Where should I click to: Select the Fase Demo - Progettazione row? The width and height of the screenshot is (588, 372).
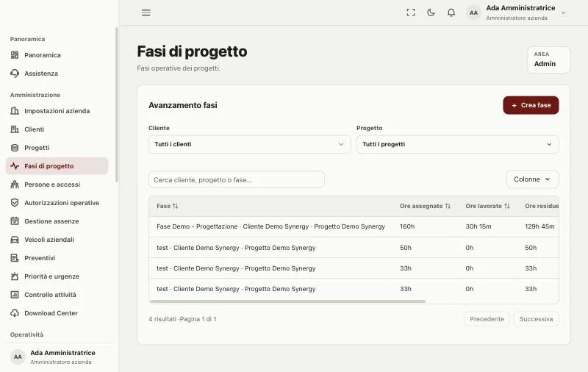point(354,226)
